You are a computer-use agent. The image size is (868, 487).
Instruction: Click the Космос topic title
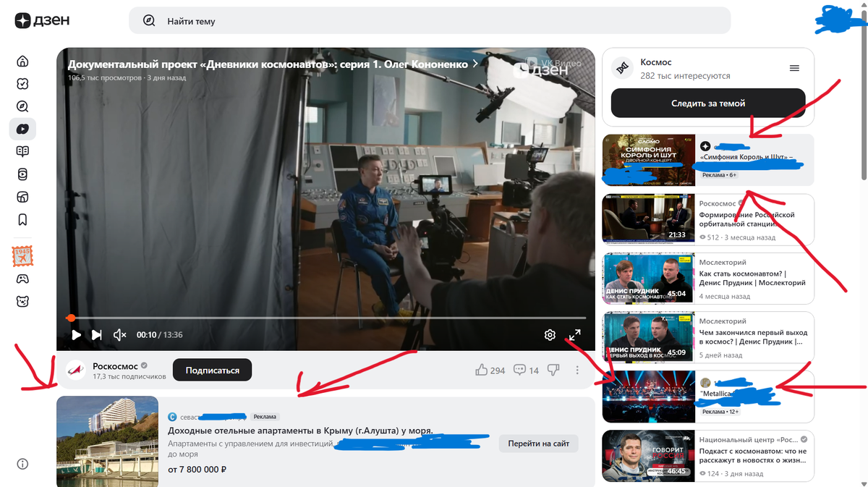click(x=656, y=63)
